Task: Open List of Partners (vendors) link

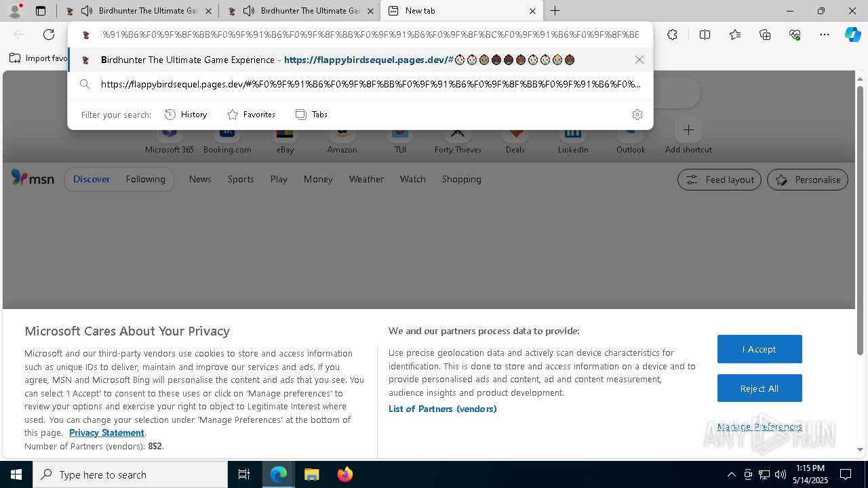Action: point(443,409)
